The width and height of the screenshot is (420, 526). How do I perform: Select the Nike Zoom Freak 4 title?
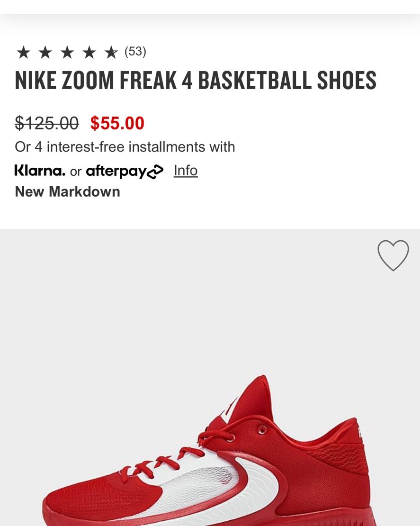pos(196,81)
